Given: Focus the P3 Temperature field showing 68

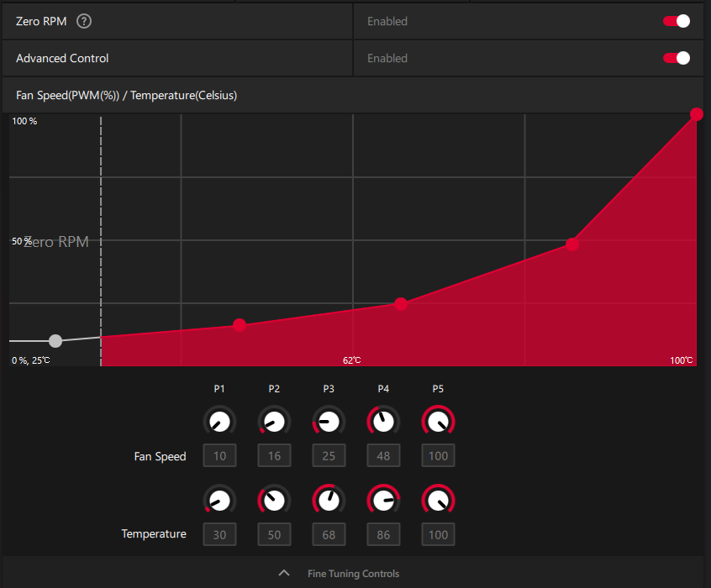Looking at the screenshot, I should (x=329, y=534).
